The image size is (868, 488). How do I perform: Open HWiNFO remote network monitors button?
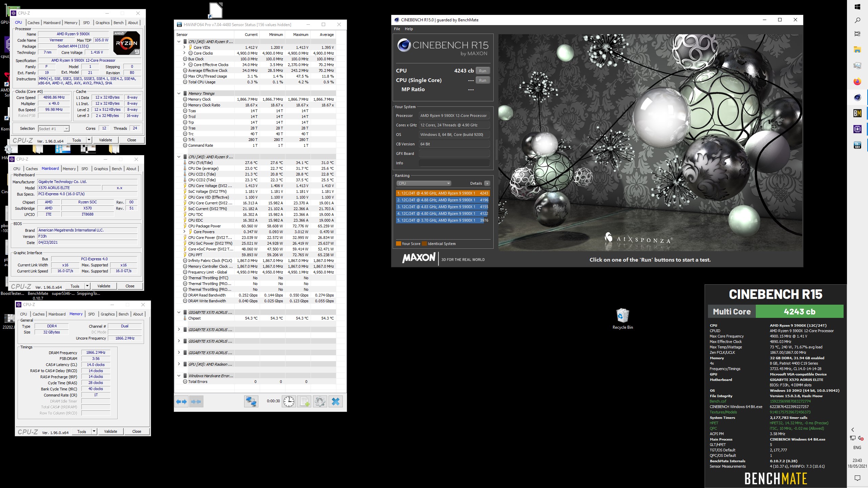[251, 402]
